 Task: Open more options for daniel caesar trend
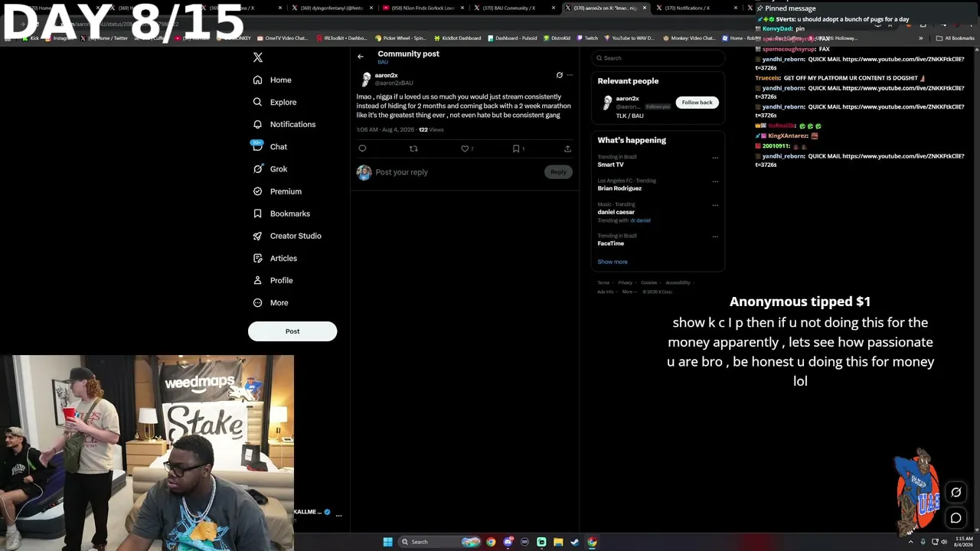[715, 205]
